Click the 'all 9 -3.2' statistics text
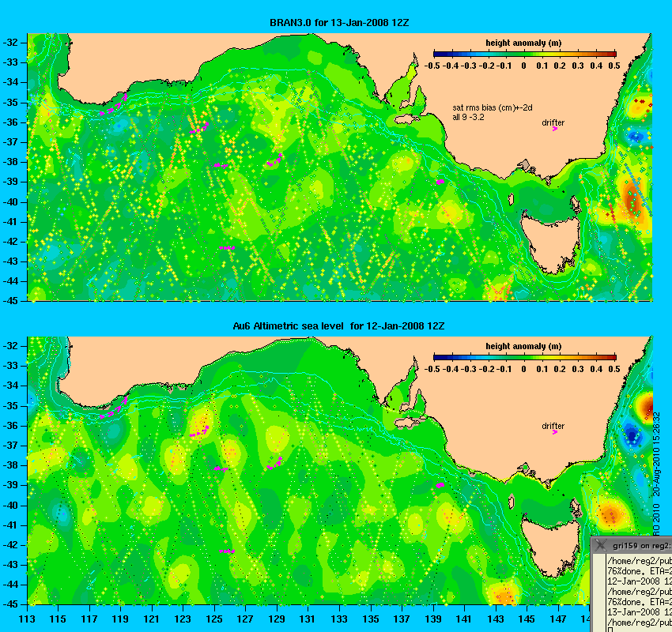This screenshot has height=632, width=672. coord(469,117)
